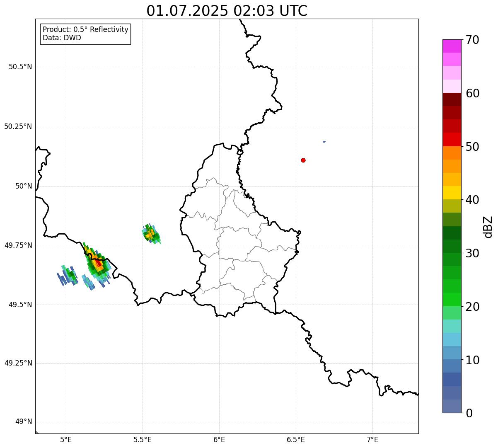Image resolution: width=498 pixels, height=448 pixels.
Task: Click the 5°E longitude label
Action: (66, 440)
